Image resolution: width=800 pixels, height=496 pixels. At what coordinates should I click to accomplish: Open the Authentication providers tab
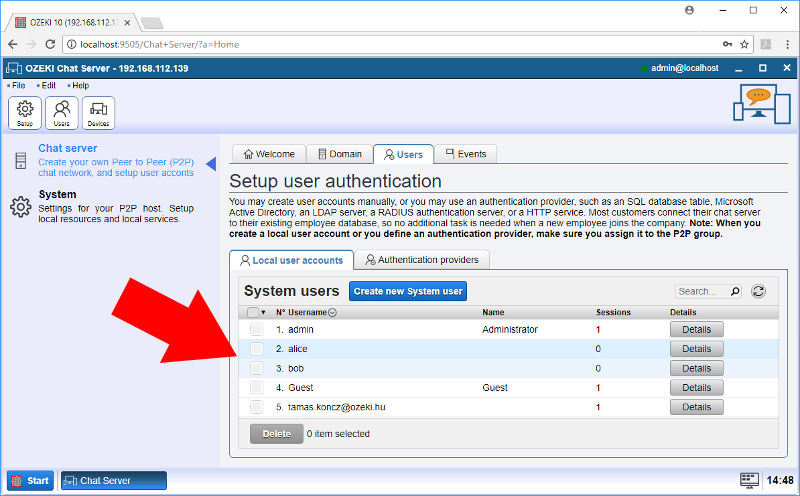coord(422,260)
